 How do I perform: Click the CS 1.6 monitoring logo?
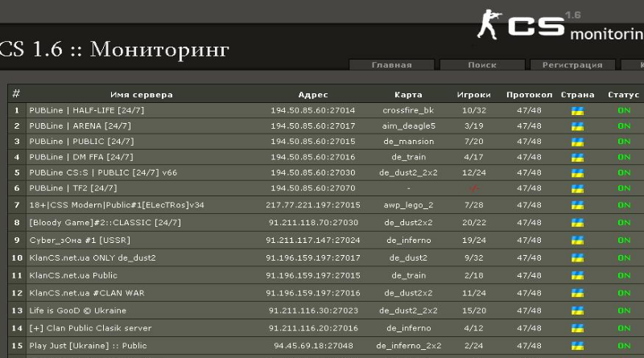(559, 26)
